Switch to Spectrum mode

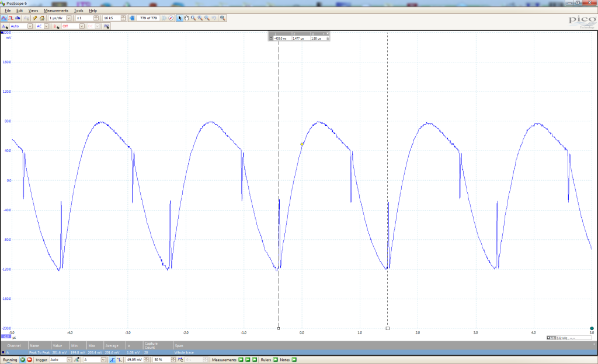(18, 18)
